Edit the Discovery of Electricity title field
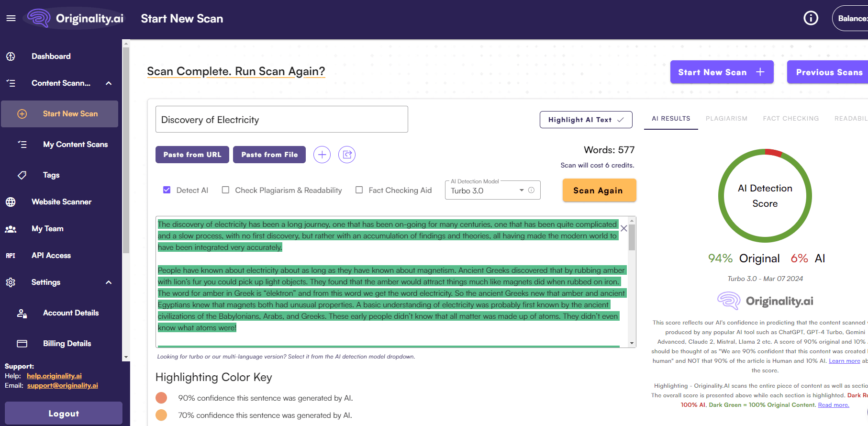This screenshot has width=868, height=426. coord(281,120)
